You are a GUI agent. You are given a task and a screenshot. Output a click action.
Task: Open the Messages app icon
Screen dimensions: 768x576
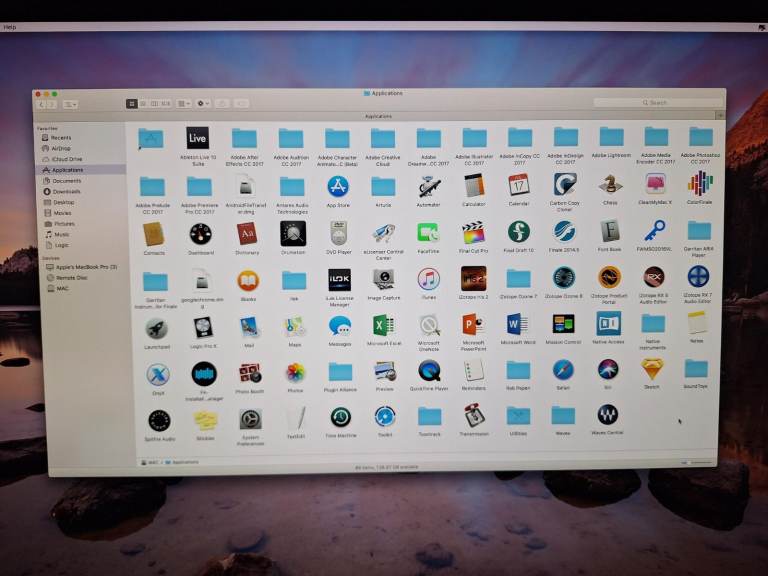point(340,325)
